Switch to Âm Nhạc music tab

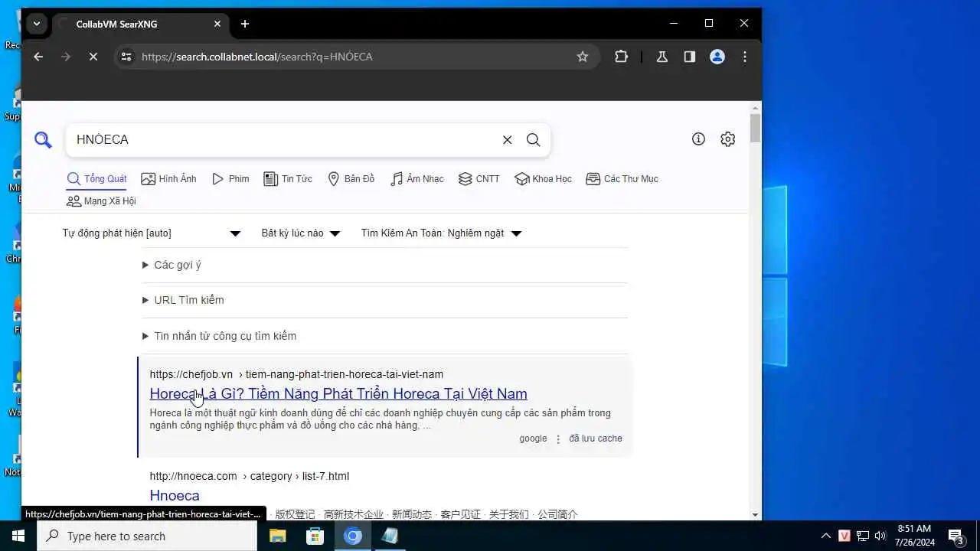(x=416, y=179)
